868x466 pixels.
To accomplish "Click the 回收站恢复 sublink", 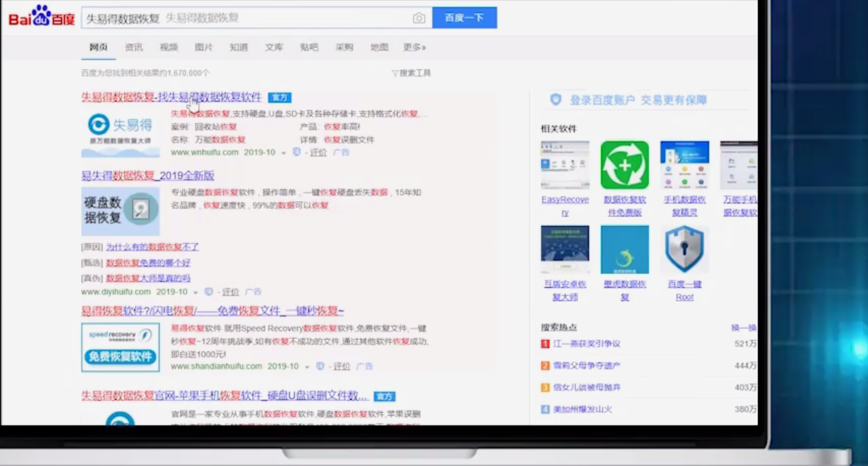I will [216, 127].
